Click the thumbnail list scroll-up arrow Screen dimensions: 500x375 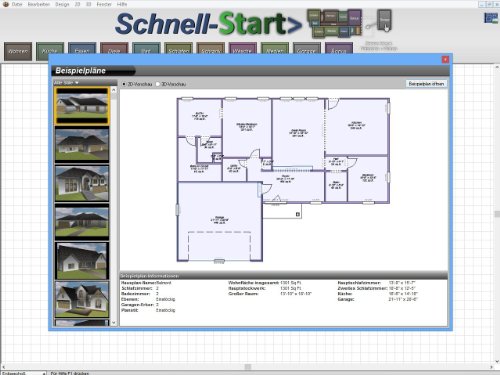point(114,90)
